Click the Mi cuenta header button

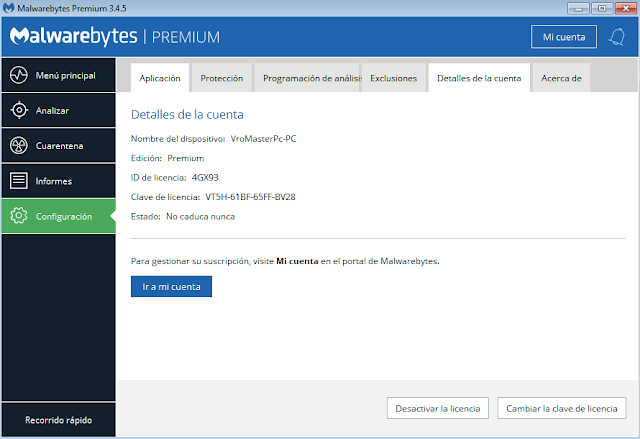coord(564,37)
